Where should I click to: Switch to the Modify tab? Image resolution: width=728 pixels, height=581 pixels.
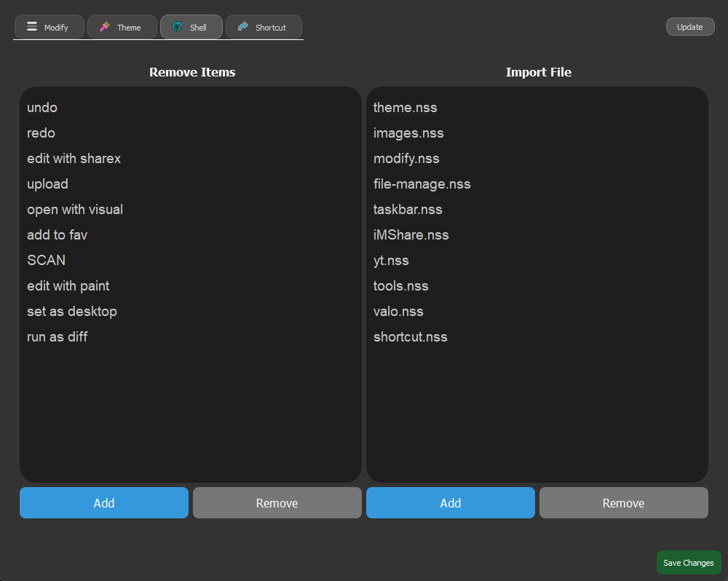point(50,27)
